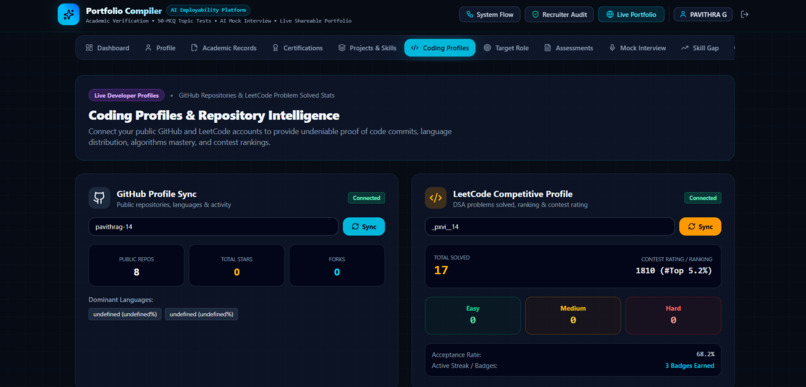The image size is (806, 387).
Task: Open the Mock Interview tab
Action: [637, 48]
